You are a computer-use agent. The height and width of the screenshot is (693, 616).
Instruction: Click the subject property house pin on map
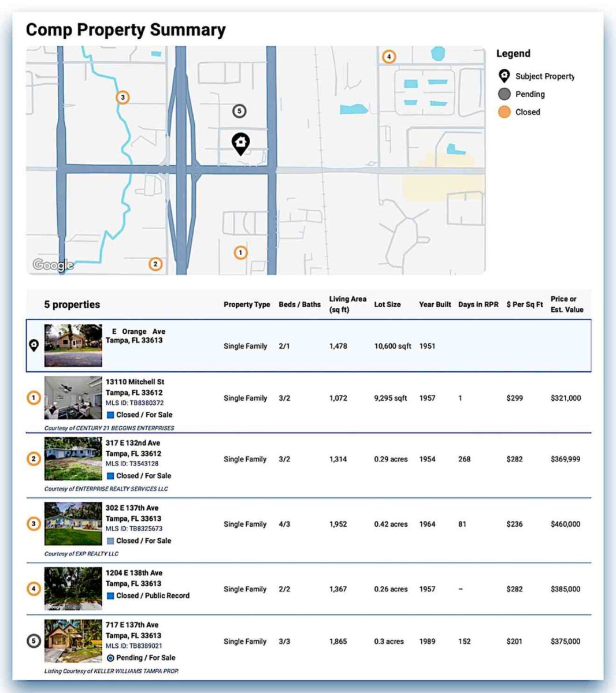pyautogui.click(x=240, y=143)
